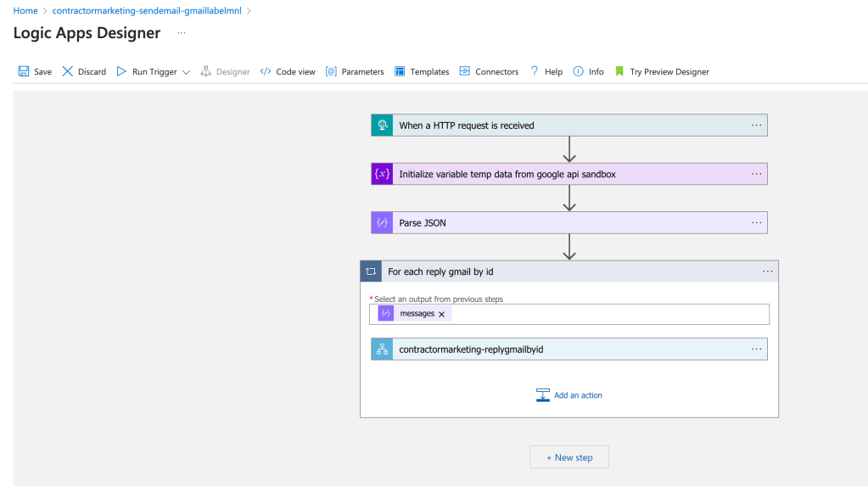Click Try Preview Designer label

coord(669,72)
